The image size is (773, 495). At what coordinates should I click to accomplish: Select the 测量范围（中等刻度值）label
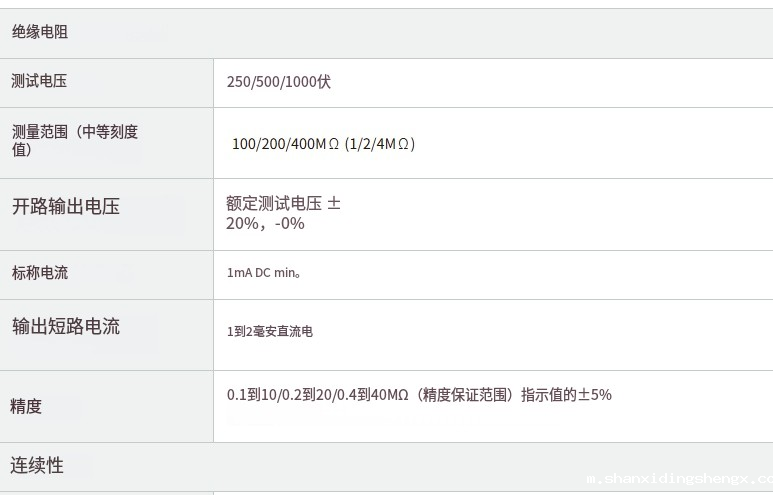tap(74, 140)
